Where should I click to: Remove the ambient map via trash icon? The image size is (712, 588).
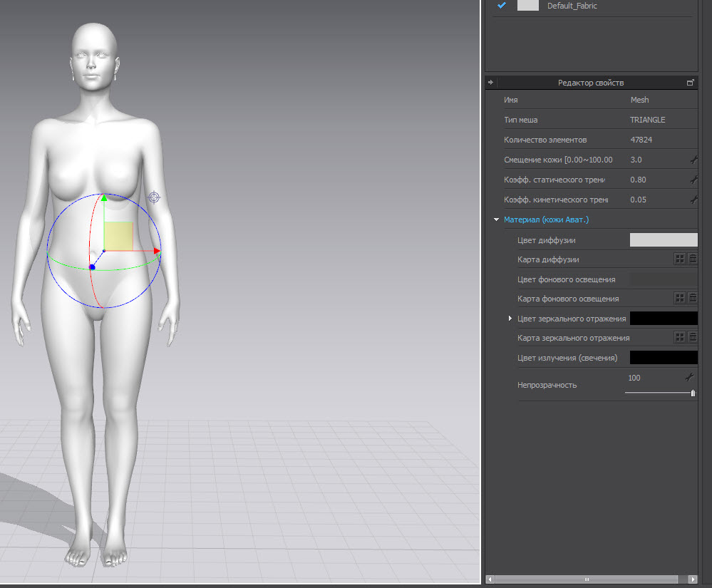point(693,298)
